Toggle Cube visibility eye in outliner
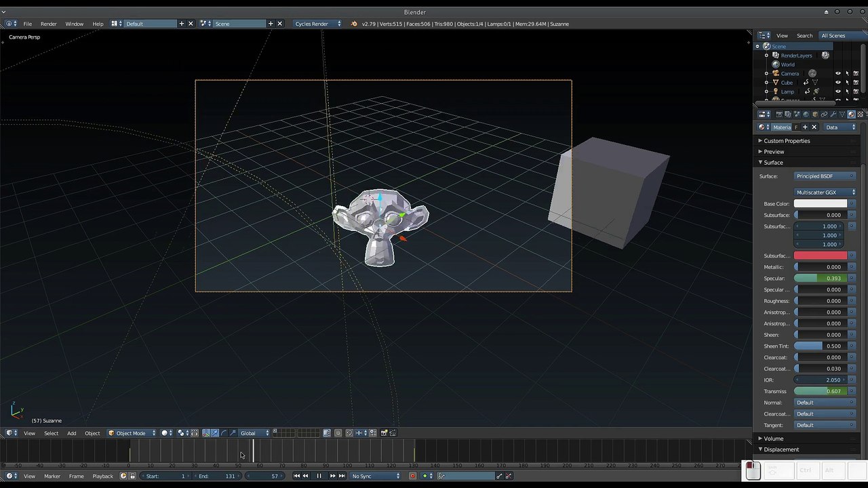Viewport: 868px width, 488px height. tap(838, 82)
